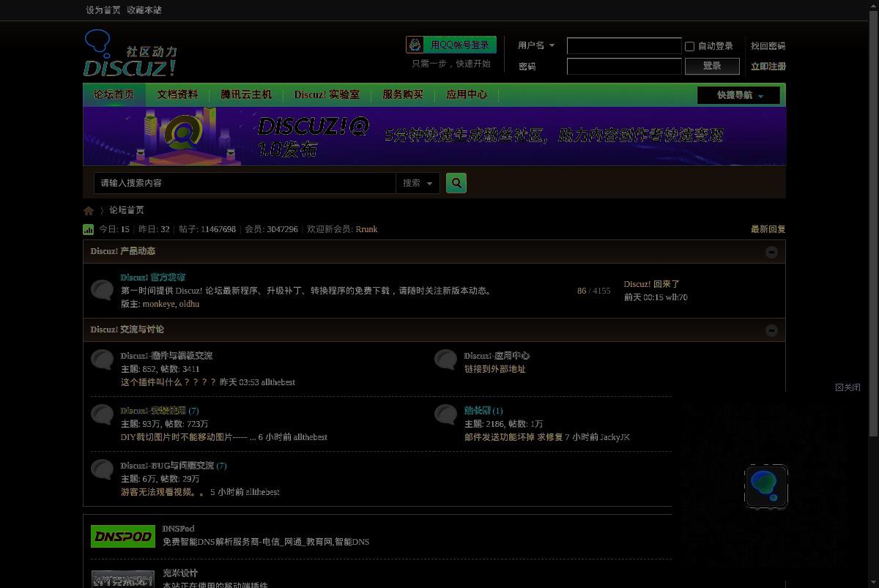Click the BUG与问题交流 forum bubble icon
The width and height of the screenshot is (879, 588).
coord(103,469)
